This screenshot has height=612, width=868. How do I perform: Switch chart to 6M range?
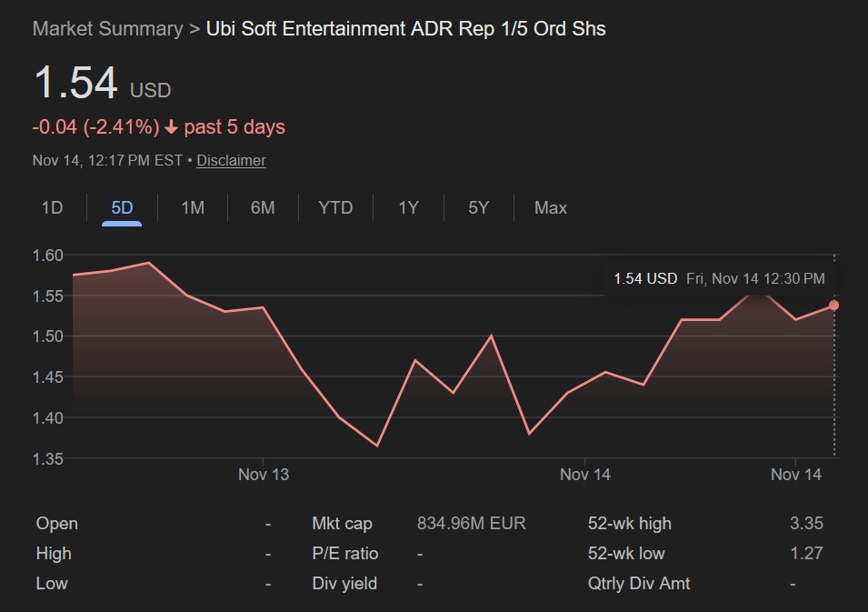point(263,207)
